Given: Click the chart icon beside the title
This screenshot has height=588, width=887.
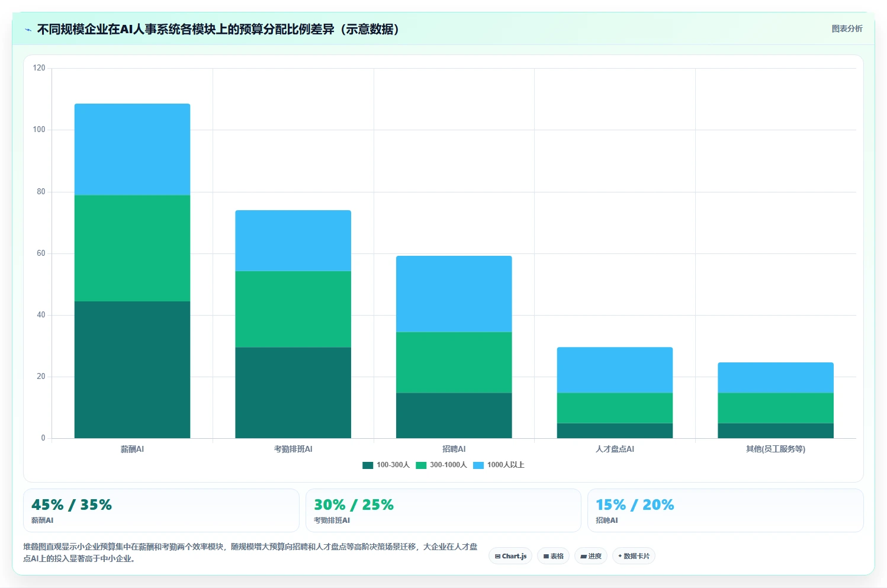Looking at the screenshot, I should point(28,30).
